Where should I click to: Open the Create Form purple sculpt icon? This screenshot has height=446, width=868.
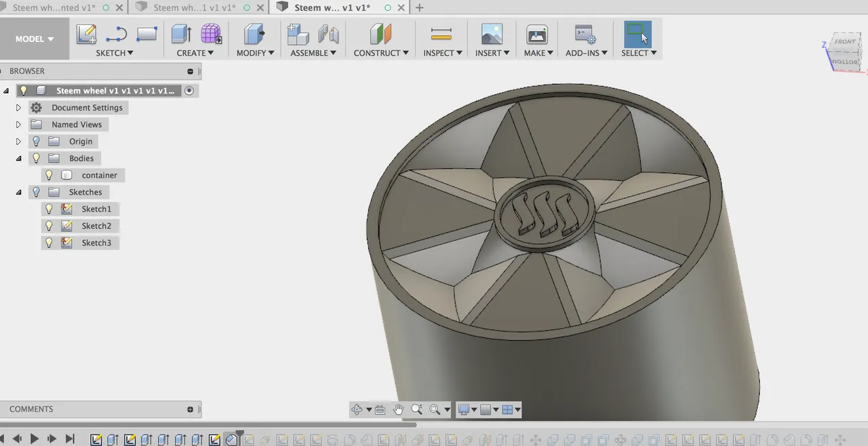tap(211, 34)
